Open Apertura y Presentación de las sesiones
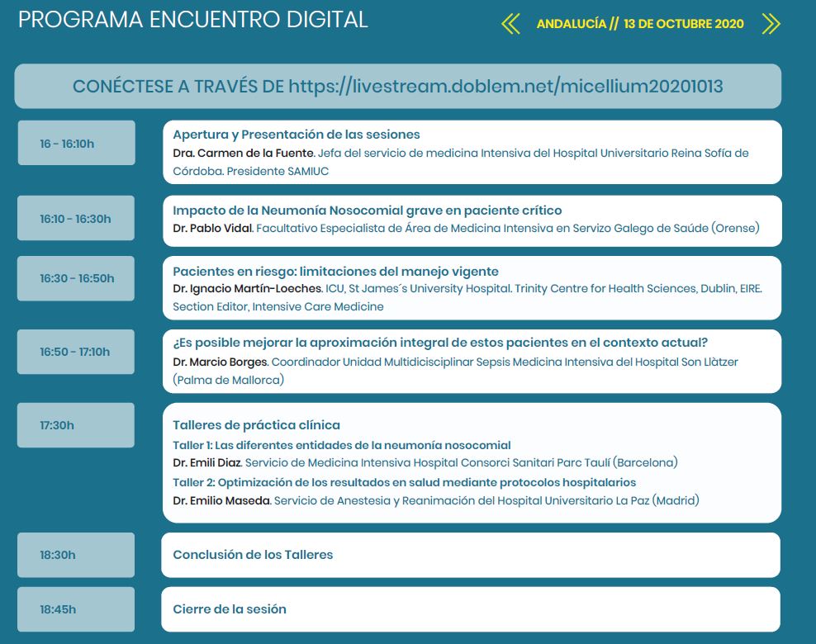This screenshot has width=816, height=644. (296, 135)
